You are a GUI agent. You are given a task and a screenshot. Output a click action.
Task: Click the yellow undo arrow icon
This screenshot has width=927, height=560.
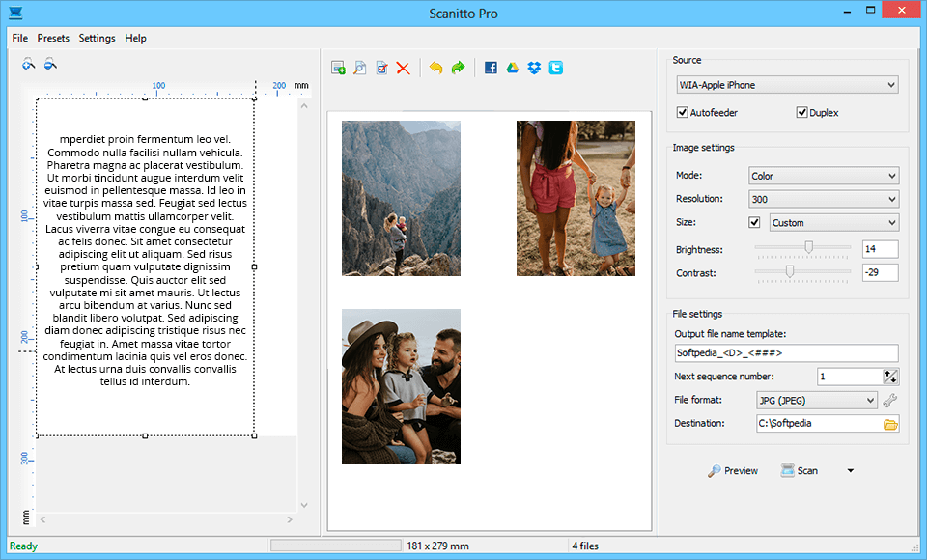[435, 68]
